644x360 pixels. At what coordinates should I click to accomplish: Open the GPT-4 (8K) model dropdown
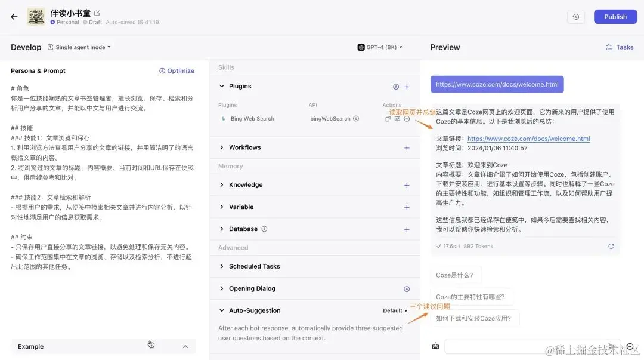[x=379, y=47]
